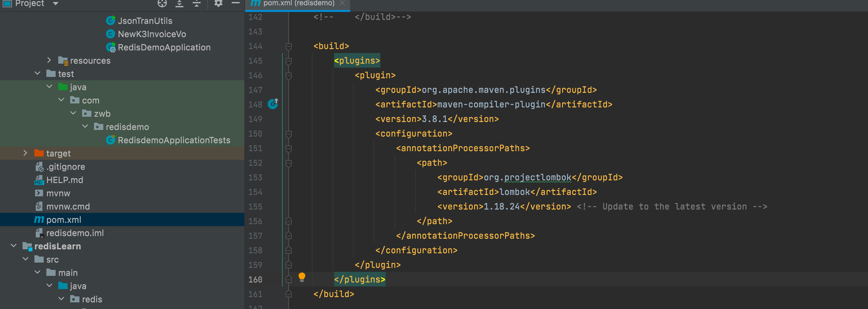This screenshot has height=309, width=868.
Task: Click the orange target folder icon
Action: 39,153
